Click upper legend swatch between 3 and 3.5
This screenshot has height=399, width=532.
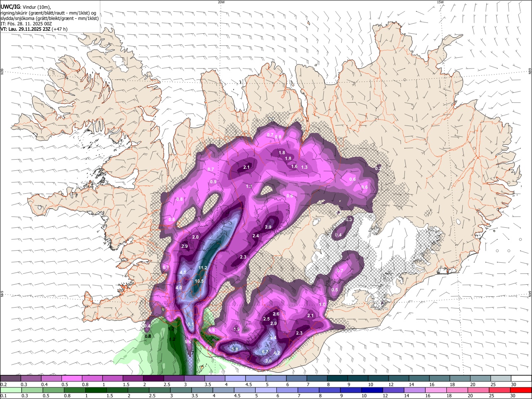click(x=194, y=378)
